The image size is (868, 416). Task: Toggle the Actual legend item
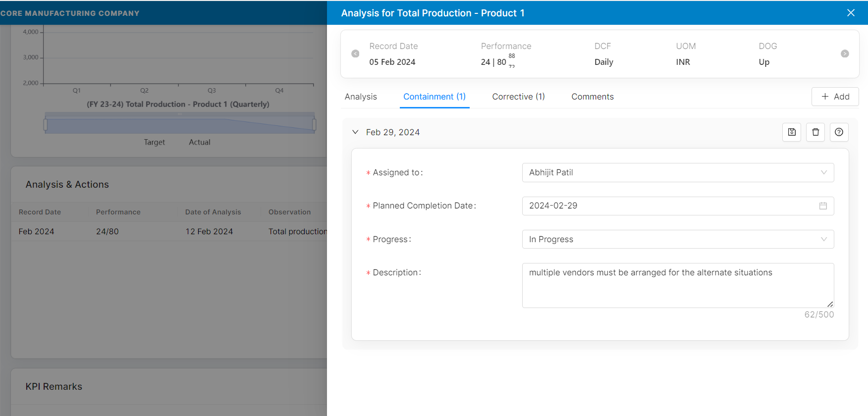pos(200,142)
